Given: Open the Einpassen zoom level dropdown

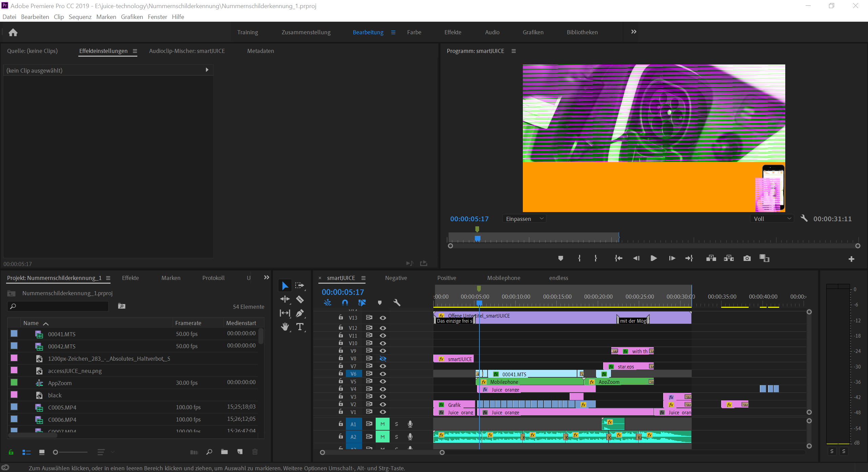Looking at the screenshot, I should click(524, 218).
